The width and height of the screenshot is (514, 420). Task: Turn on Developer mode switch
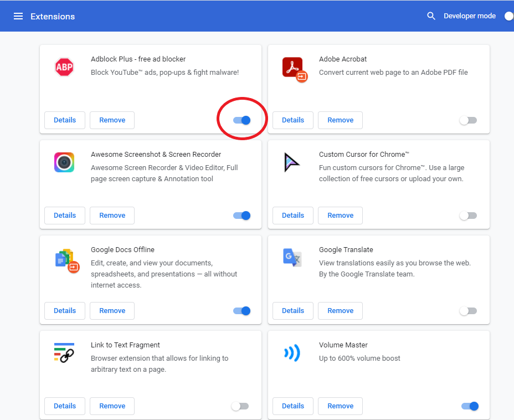point(508,16)
